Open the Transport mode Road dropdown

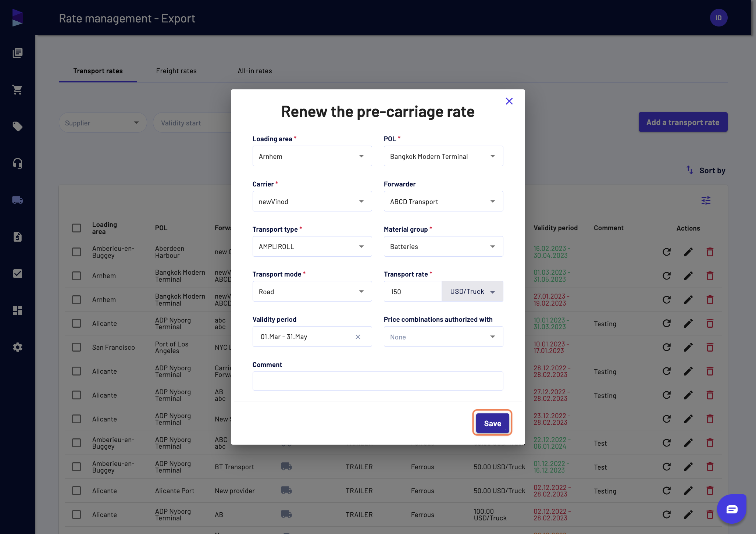(312, 292)
